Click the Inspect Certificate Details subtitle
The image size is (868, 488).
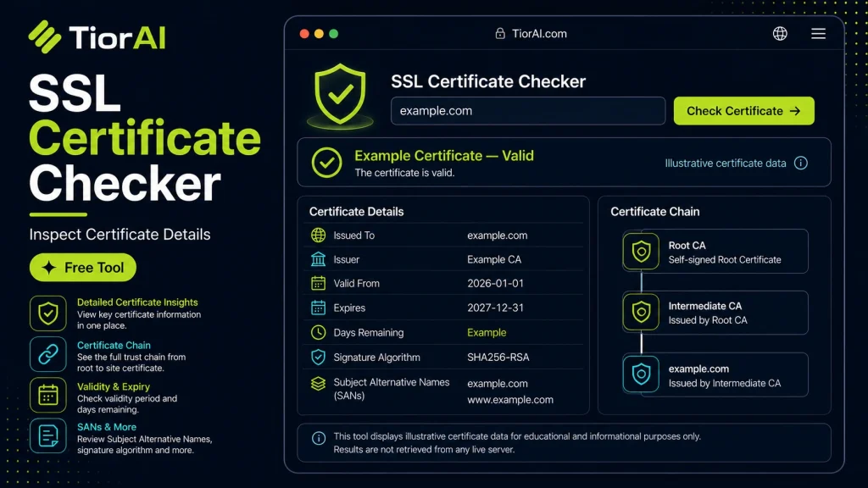coord(120,235)
